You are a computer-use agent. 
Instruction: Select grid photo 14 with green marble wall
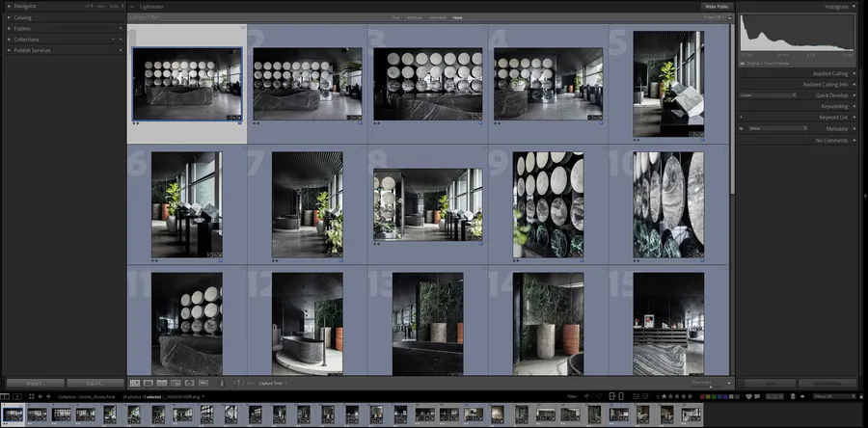click(x=548, y=324)
